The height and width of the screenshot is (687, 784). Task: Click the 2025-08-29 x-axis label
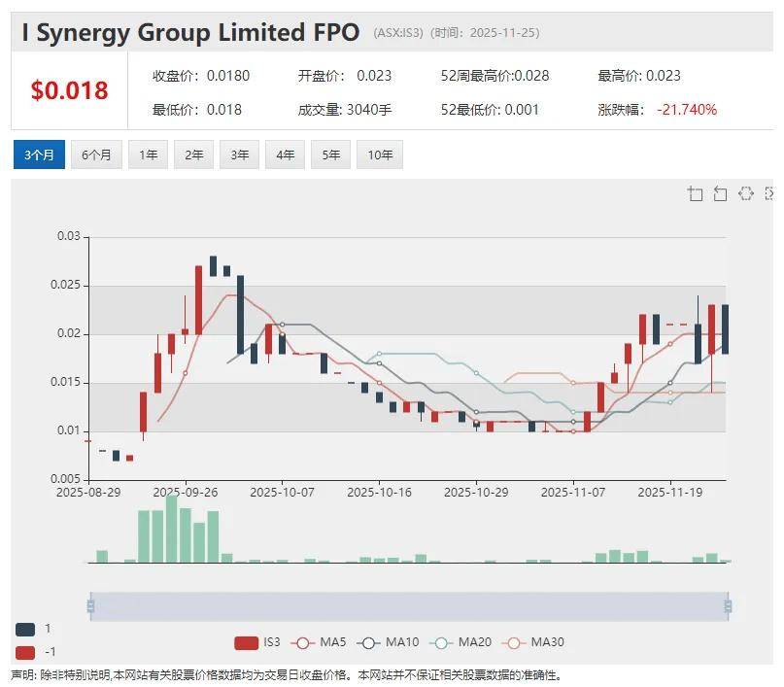click(x=88, y=493)
